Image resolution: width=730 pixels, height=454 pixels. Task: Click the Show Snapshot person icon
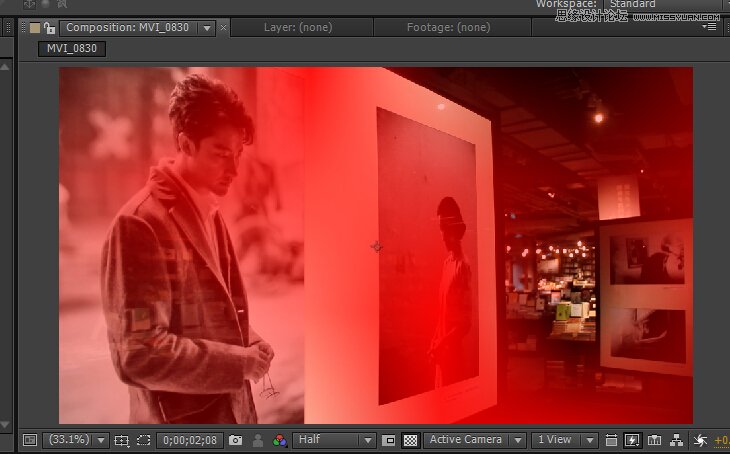coord(258,440)
